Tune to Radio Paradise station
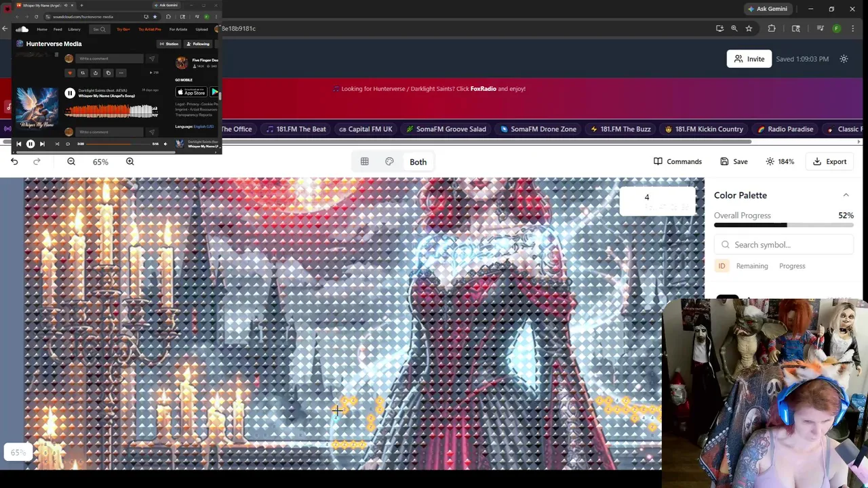The image size is (868, 488). point(785,129)
